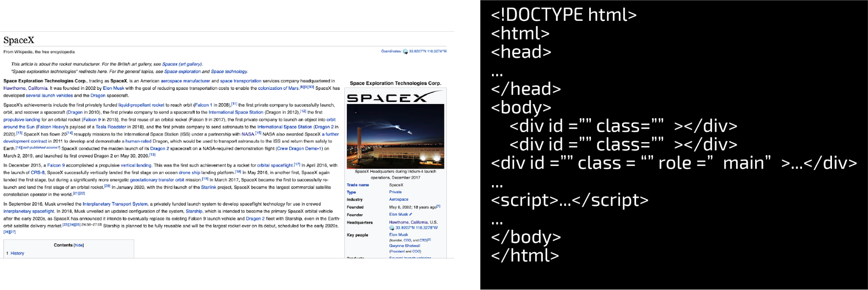The image size is (868, 290).
Task: Click the '<!DOCTYPE html>' code line
Action: click(x=564, y=15)
